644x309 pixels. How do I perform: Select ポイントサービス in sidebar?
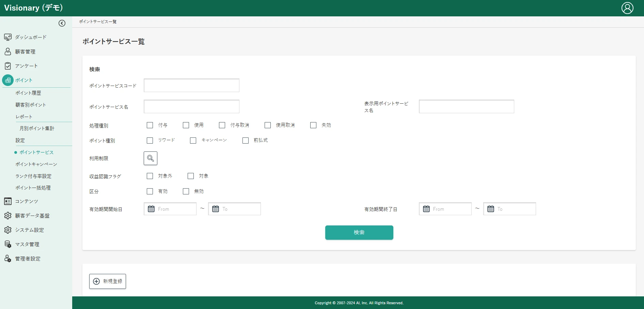[36, 152]
